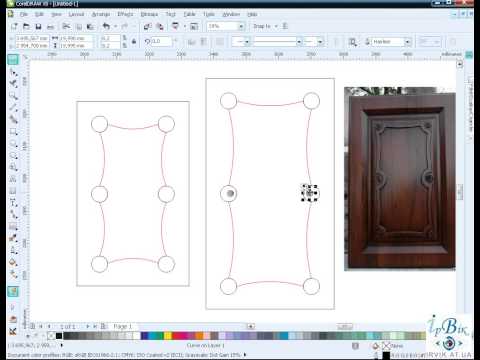The image size is (480, 360).
Task: Pick the black swatch in the color palette
Action: [x=59, y=336]
